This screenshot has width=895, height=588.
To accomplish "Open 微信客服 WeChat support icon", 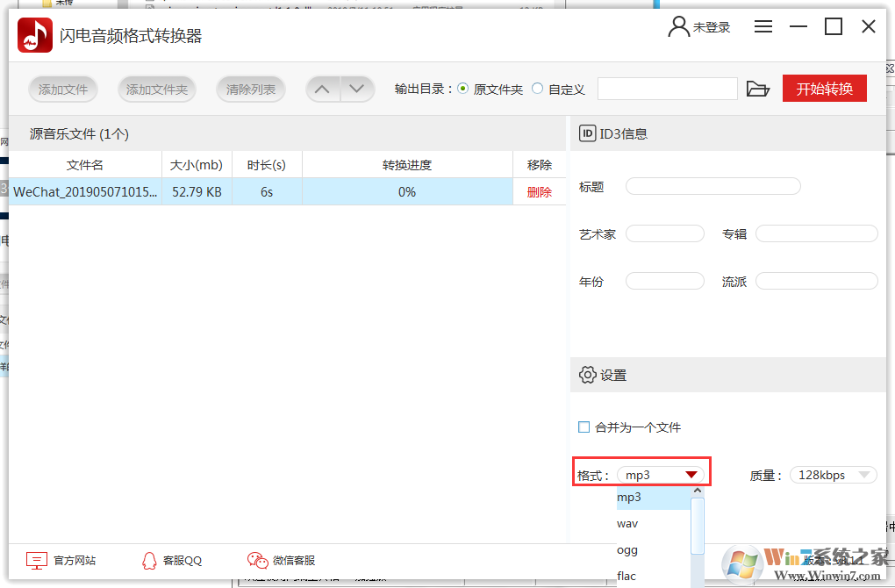I will tap(257, 560).
